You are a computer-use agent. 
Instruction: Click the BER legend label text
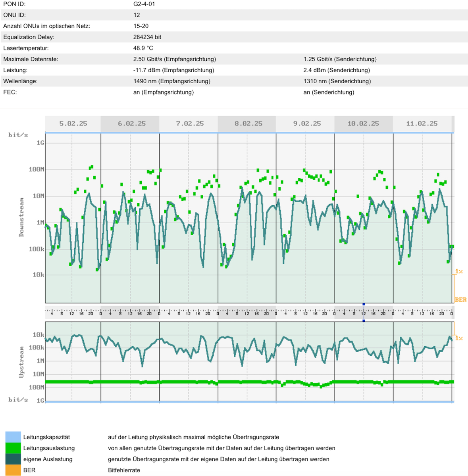click(x=29, y=470)
